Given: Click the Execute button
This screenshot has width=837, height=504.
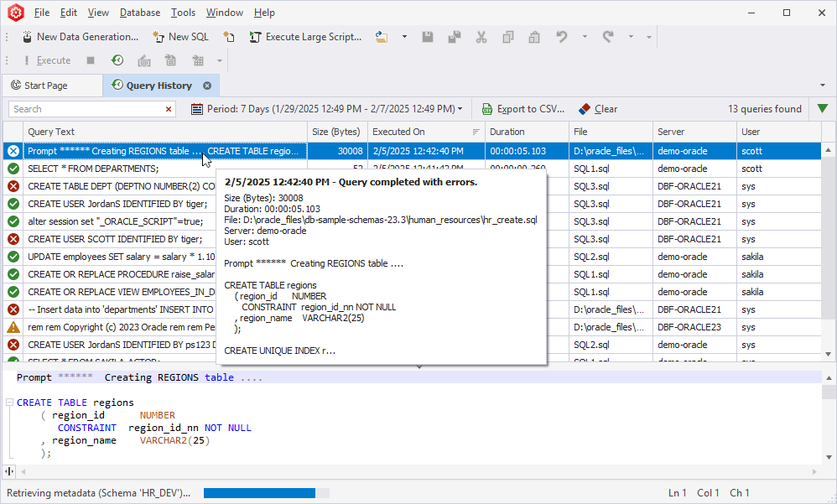Looking at the screenshot, I should click(47, 60).
